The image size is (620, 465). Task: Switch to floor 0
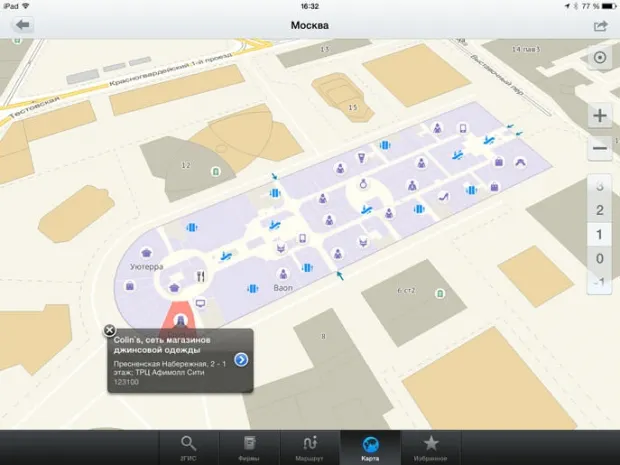pos(600,259)
